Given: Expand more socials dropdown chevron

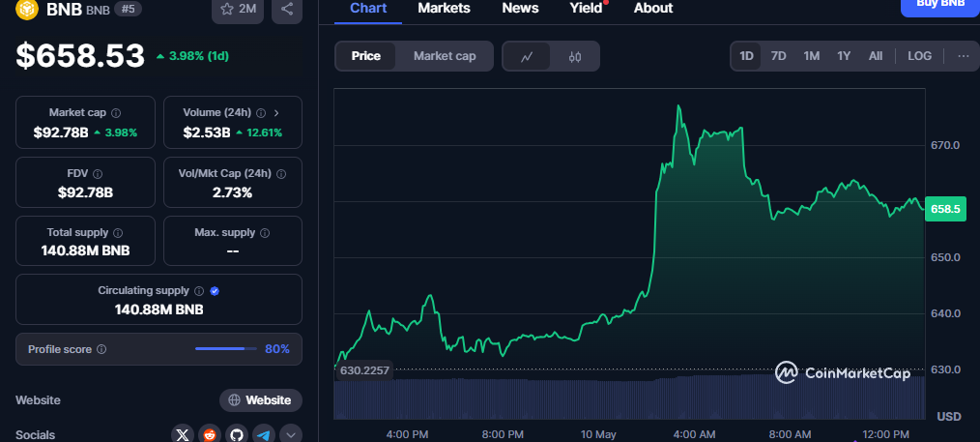Looking at the screenshot, I should point(291,434).
